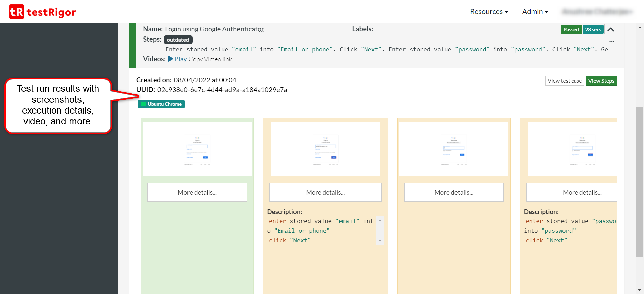Click the green View Steps button

click(601, 81)
